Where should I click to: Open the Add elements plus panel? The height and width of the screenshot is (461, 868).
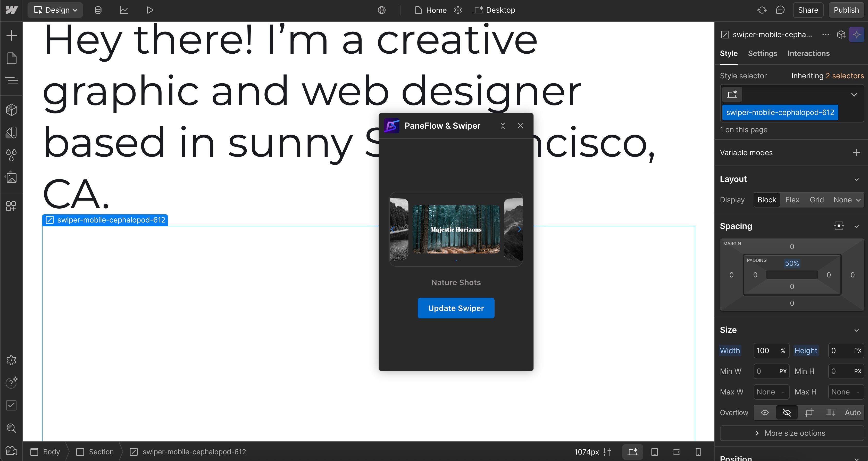(x=11, y=35)
